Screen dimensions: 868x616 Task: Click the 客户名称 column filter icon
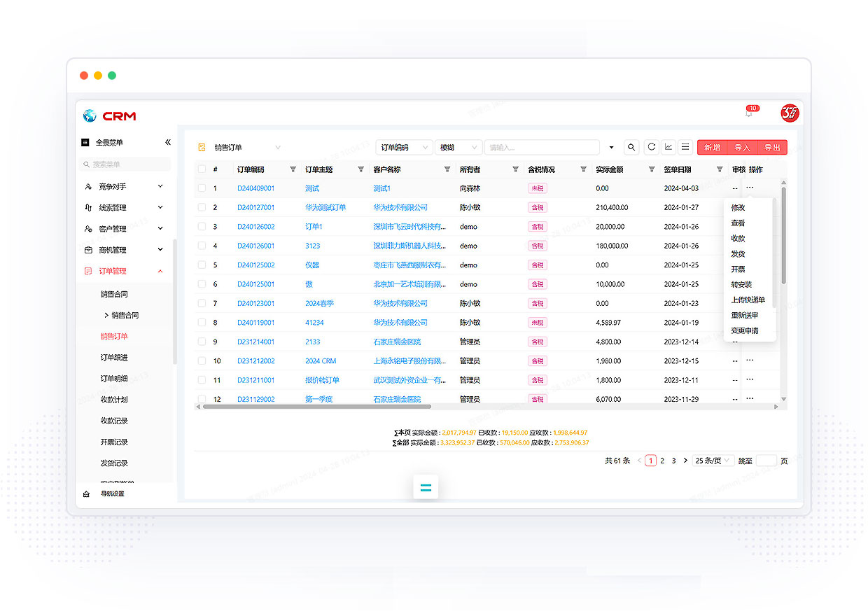tap(447, 169)
